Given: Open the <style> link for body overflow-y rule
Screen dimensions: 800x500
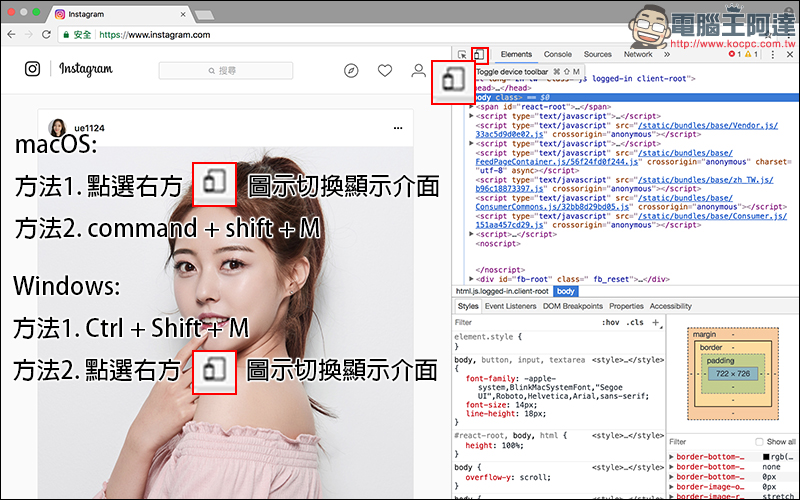Looking at the screenshot, I should point(628,467).
